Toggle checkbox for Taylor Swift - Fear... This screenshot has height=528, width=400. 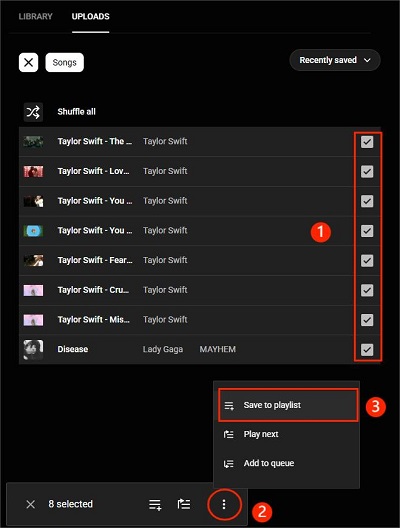(367, 260)
